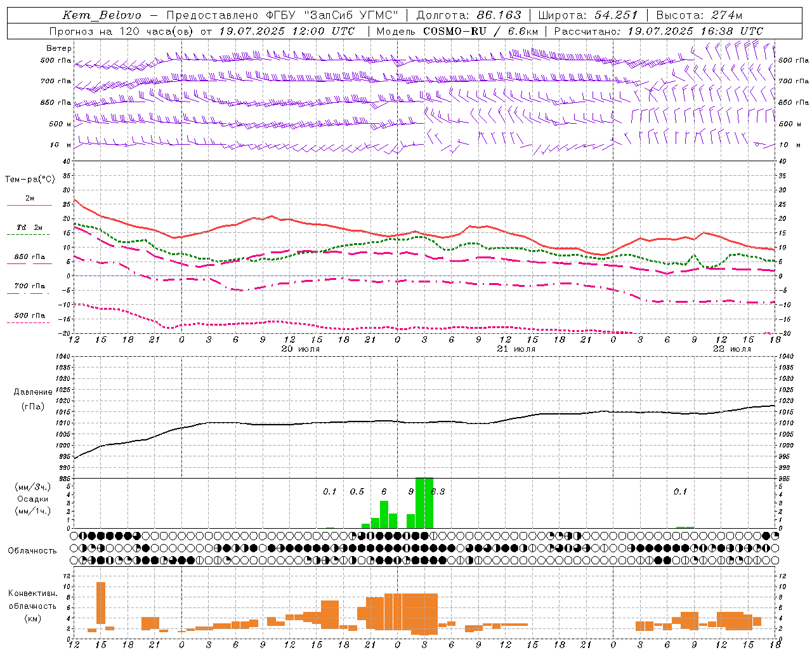Viewport: 812px width, 650px height.
Task: Click the 'Облачность' cloud cover label
Action: 32,551
